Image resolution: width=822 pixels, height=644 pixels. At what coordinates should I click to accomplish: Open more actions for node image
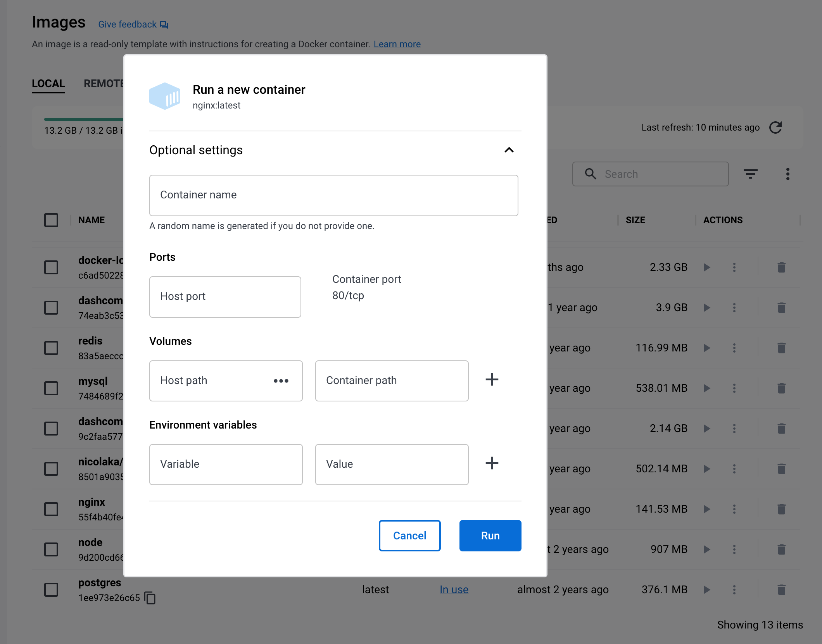(734, 549)
